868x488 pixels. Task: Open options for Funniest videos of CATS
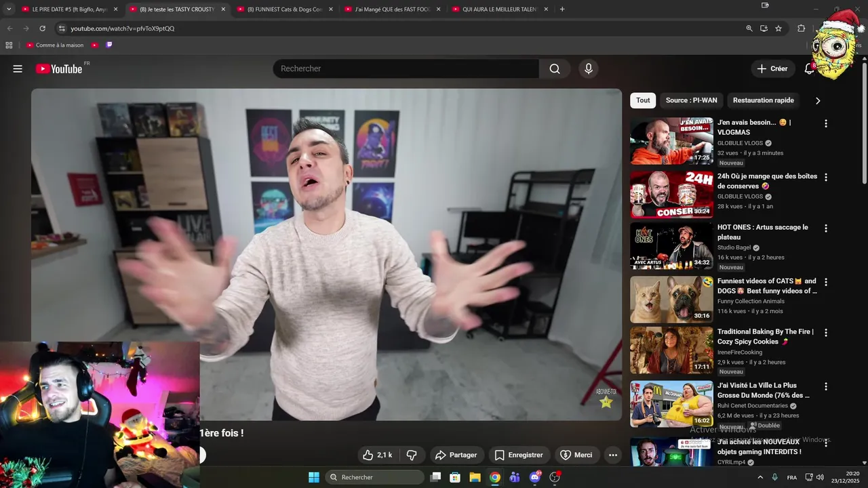(825, 282)
